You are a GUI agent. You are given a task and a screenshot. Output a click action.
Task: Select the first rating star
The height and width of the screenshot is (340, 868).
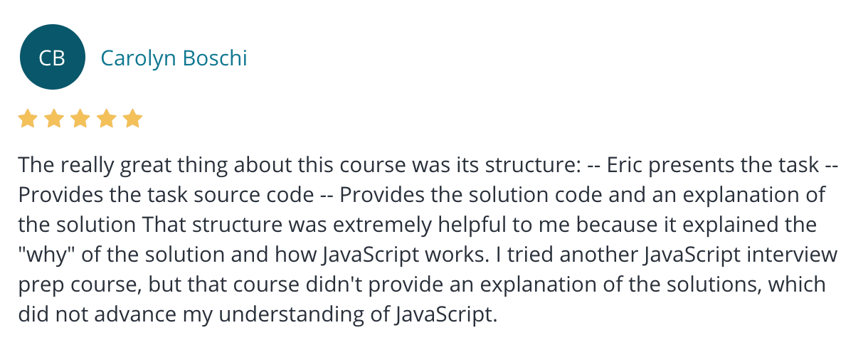pyautogui.click(x=28, y=118)
